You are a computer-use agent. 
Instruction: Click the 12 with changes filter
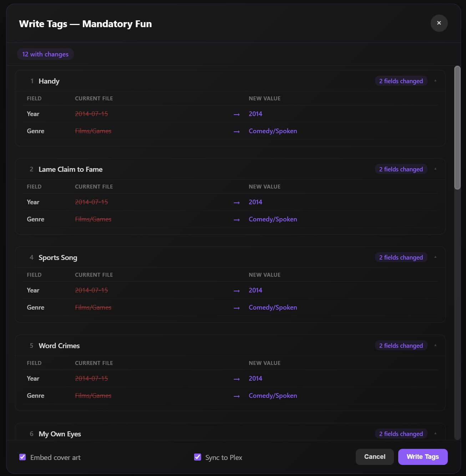(x=45, y=54)
